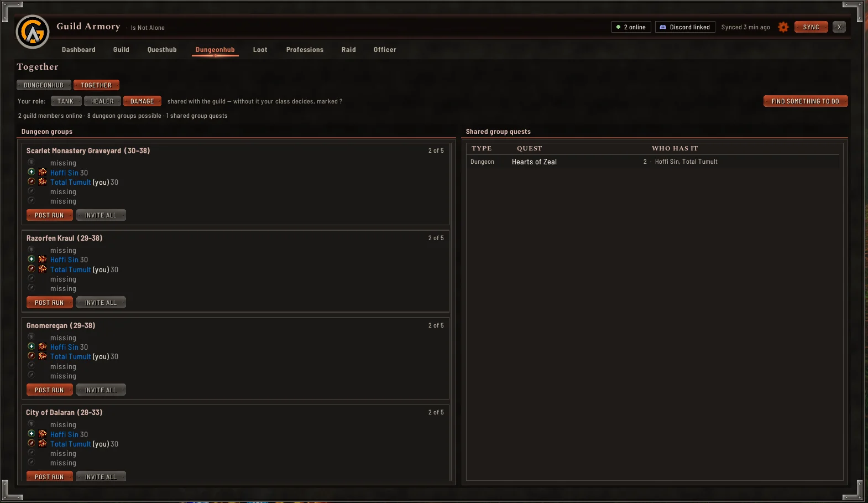Click Total Tumult name under City of Dalaran
868x503 pixels.
pyautogui.click(x=70, y=444)
